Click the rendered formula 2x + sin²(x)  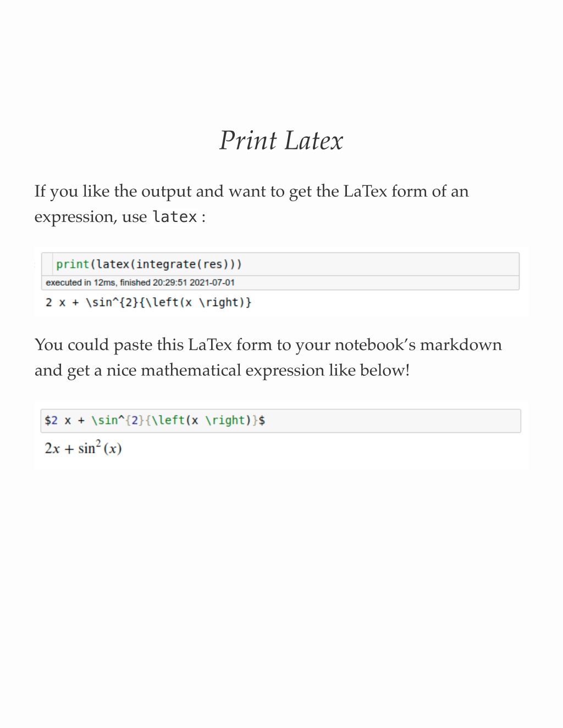83,448
